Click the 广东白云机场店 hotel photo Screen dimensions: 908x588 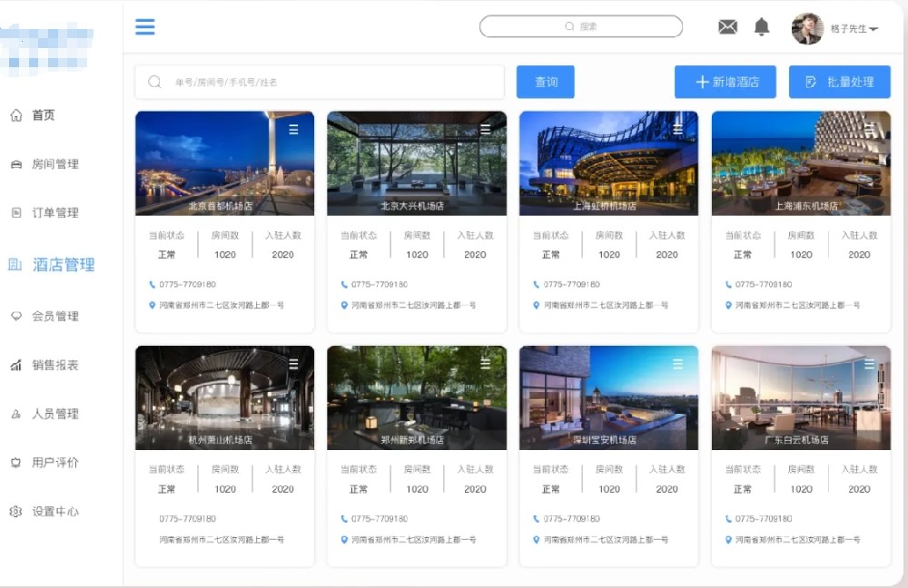[x=801, y=397]
